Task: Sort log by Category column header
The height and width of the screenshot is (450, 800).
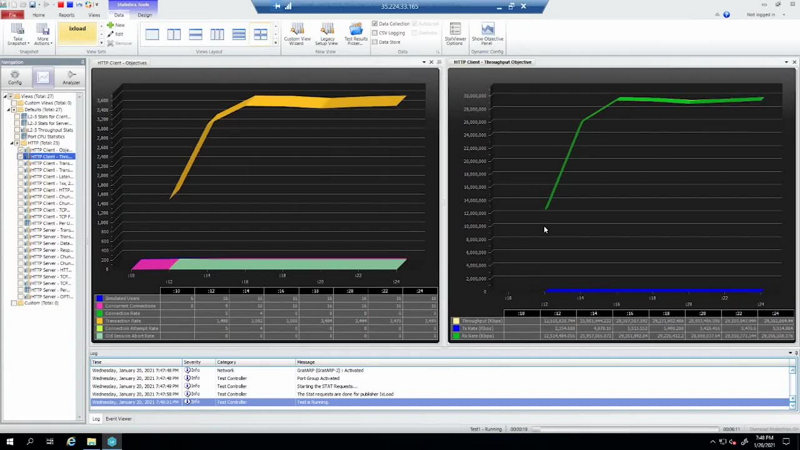Action: click(255, 362)
